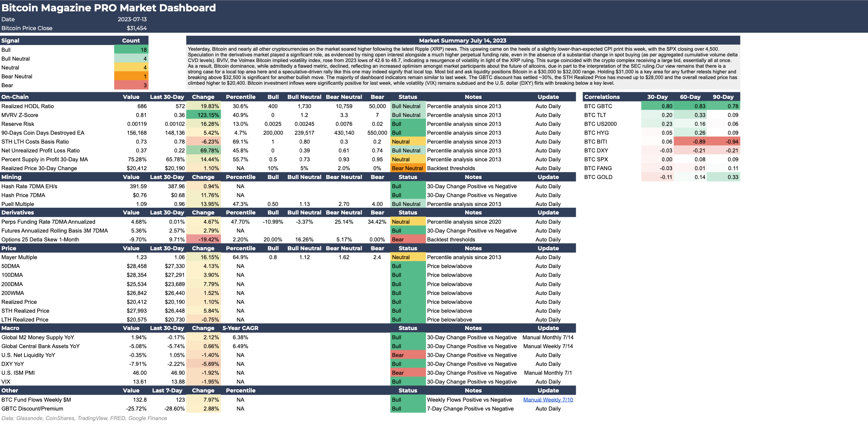The width and height of the screenshot is (868, 424).
Task: Select the Last 7-Day column header
Action: (167, 390)
